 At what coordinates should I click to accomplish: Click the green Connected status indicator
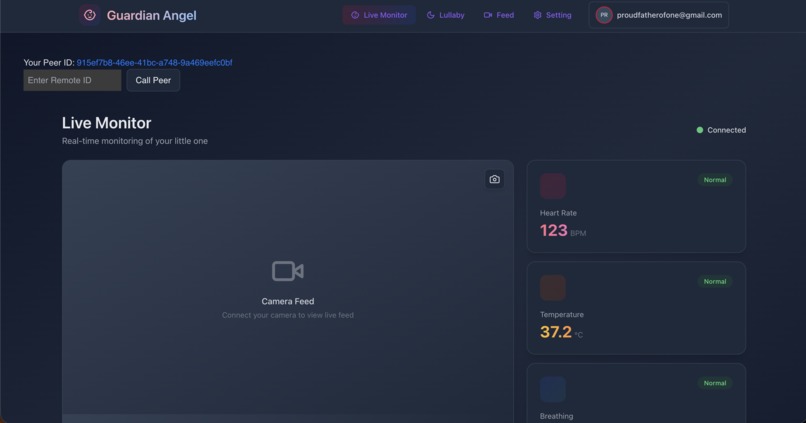(x=721, y=130)
